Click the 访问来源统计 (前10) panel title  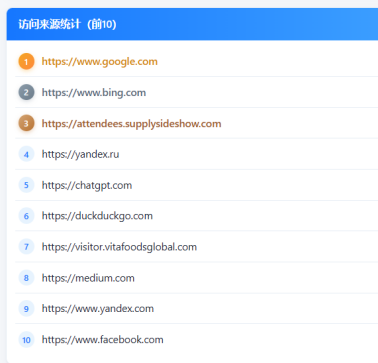(67, 24)
